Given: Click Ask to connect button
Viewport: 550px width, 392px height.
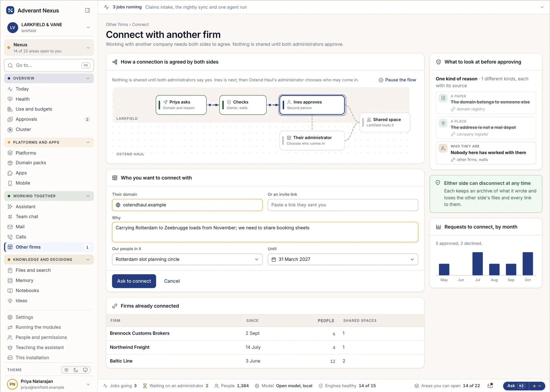Looking at the screenshot, I should tap(134, 281).
